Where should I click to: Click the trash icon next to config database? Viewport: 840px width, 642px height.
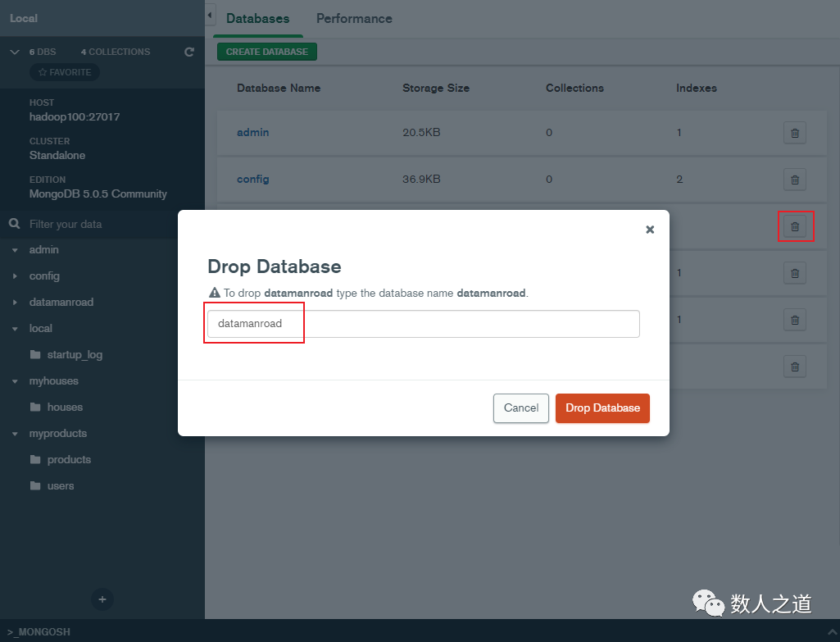[x=794, y=180]
